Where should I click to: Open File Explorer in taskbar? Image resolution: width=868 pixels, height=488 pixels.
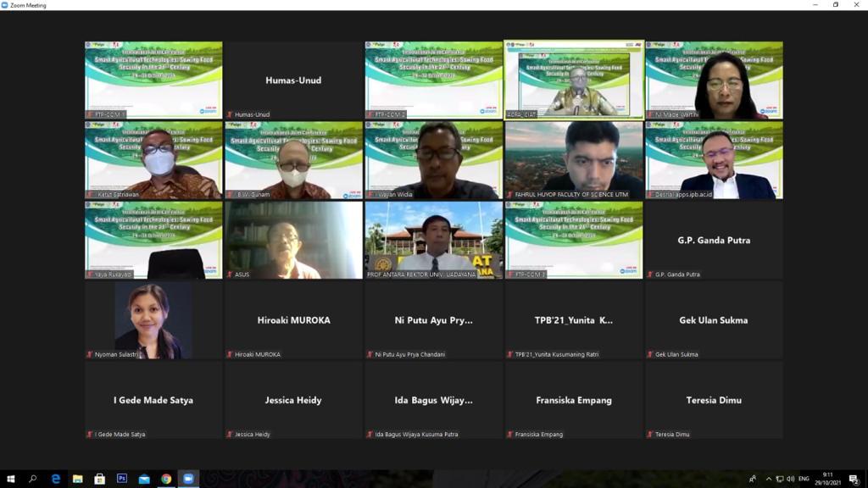pyautogui.click(x=77, y=479)
